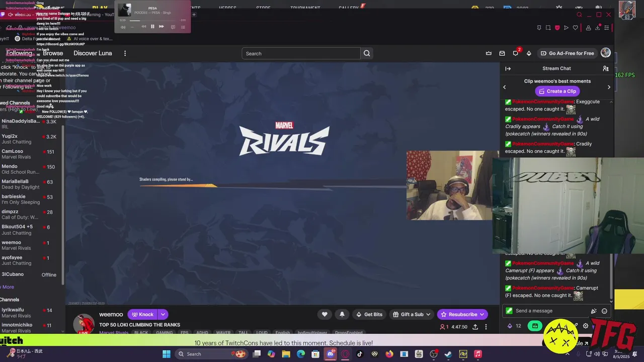644x362 pixels.
Task: Open Resubscribe dropdown button
Action: [x=462, y=314]
